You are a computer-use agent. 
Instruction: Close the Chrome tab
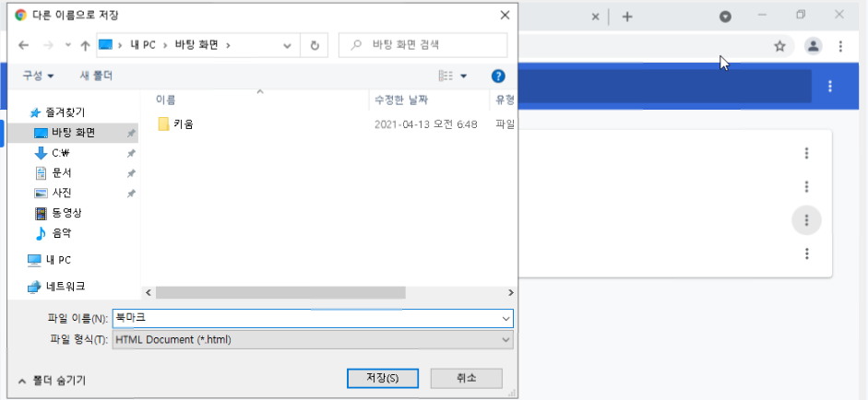[596, 18]
